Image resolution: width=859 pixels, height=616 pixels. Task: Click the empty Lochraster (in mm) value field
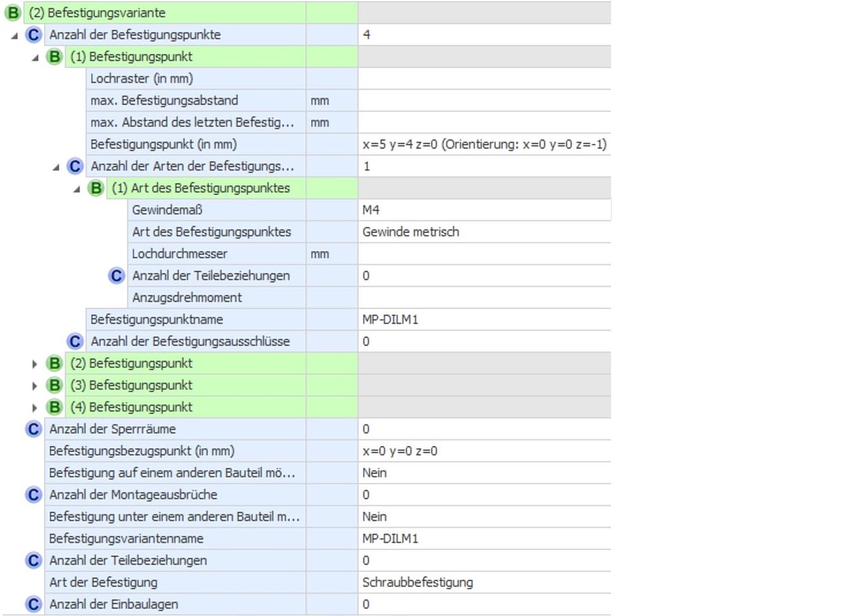485,79
